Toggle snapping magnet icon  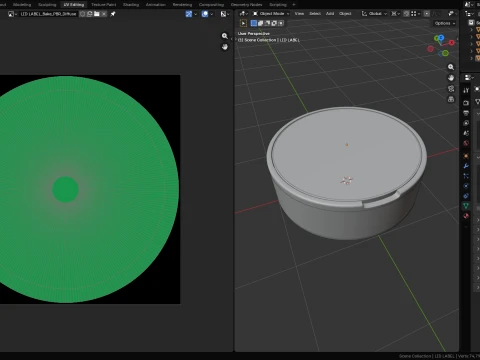(x=406, y=14)
